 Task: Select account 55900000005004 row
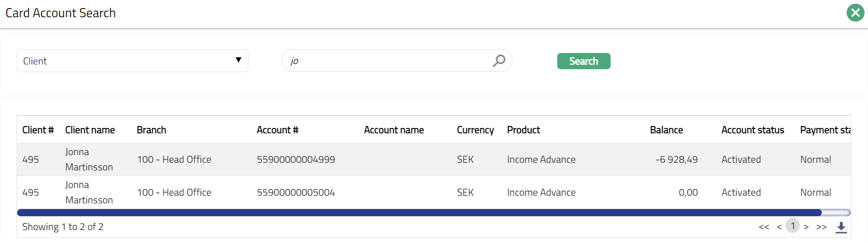point(296,192)
